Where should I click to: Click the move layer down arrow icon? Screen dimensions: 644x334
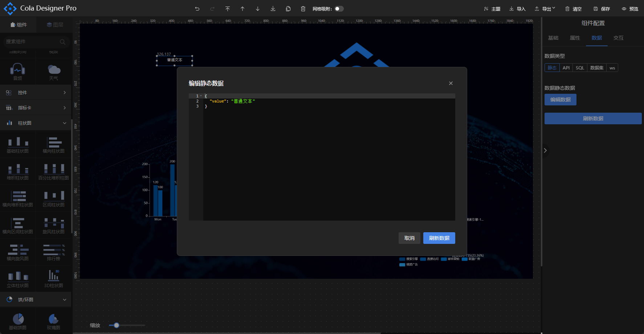pyautogui.click(x=258, y=9)
